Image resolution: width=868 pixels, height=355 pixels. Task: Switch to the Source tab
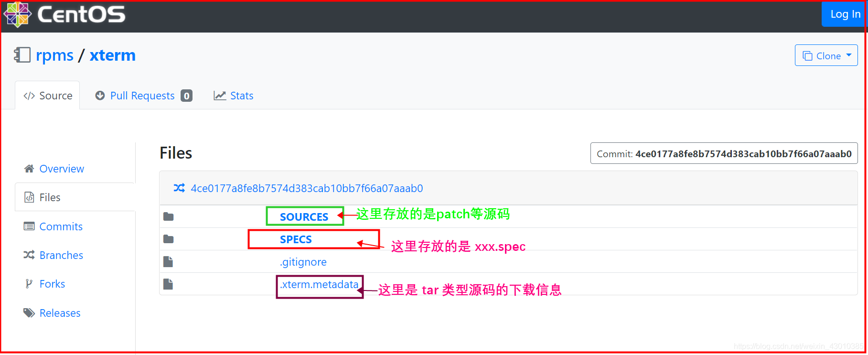pos(48,96)
